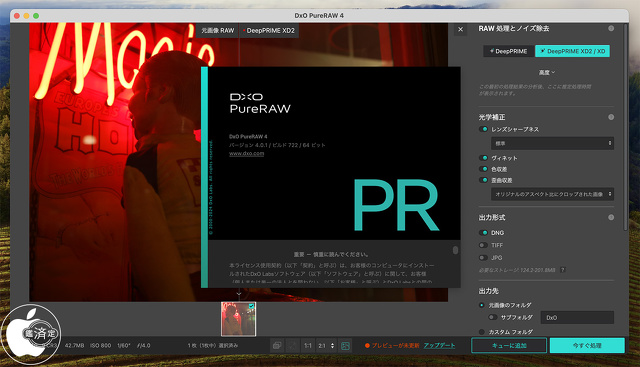Image resolution: width=640 pixels, height=367 pixels.
Task: Click the orange preview-not-updated status dot
Action: coord(367,345)
